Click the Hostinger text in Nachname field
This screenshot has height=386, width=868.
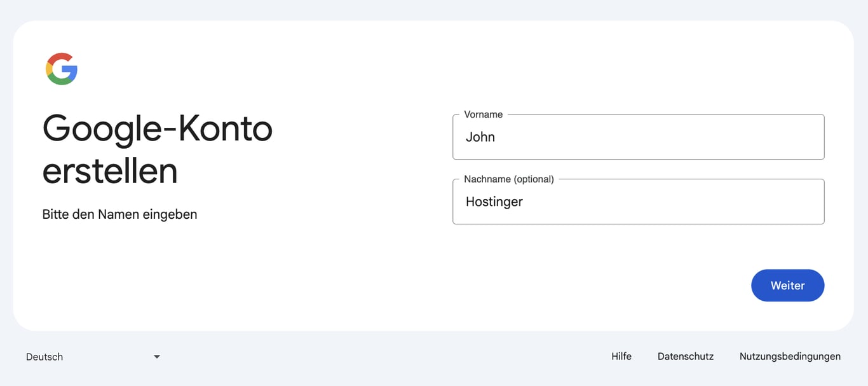coord(494,202)
